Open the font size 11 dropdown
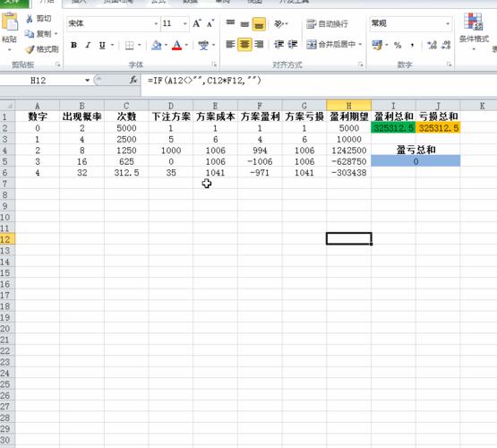The height and width of the screenshot is (448, 497). point(184,24)
